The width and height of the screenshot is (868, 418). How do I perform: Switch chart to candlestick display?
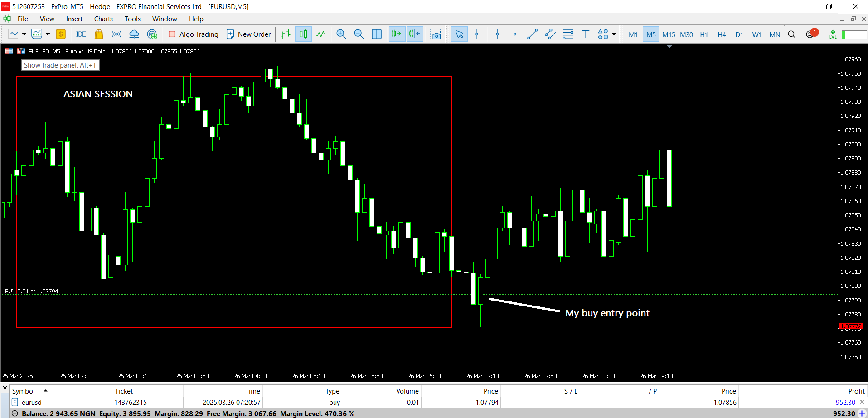pos(303,34)
